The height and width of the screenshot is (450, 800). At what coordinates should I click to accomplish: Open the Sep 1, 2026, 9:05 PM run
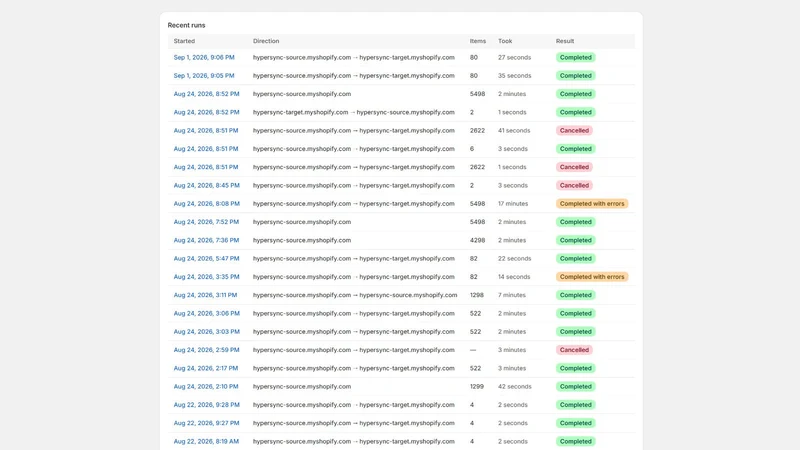pos(204,76)
